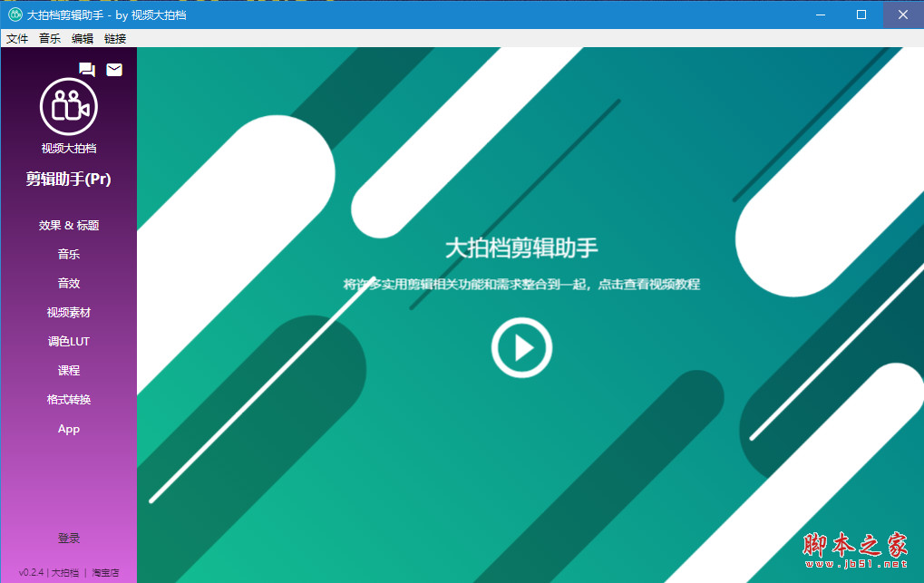Open the 课程 courses section

point(68,370)
